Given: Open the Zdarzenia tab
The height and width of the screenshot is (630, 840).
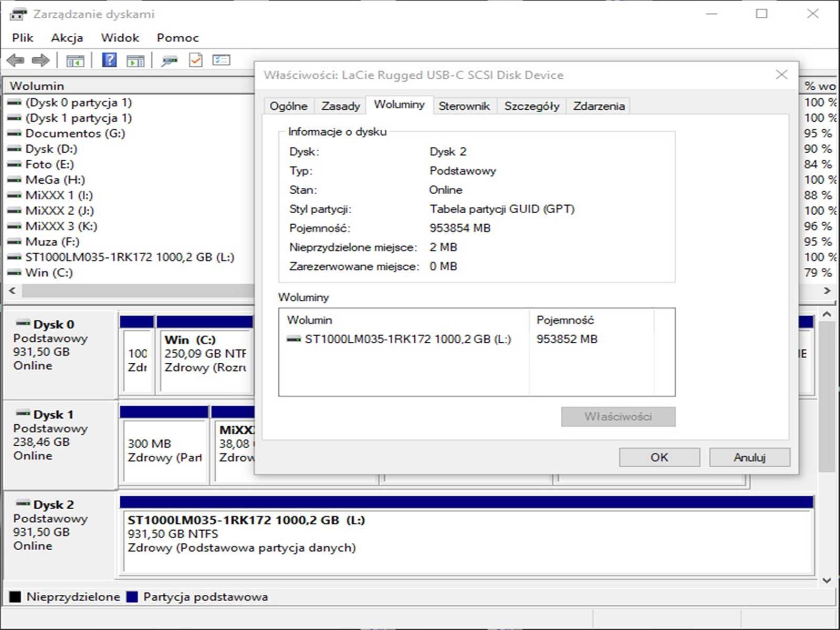Looking at the screenshot, I should point(598,106).
